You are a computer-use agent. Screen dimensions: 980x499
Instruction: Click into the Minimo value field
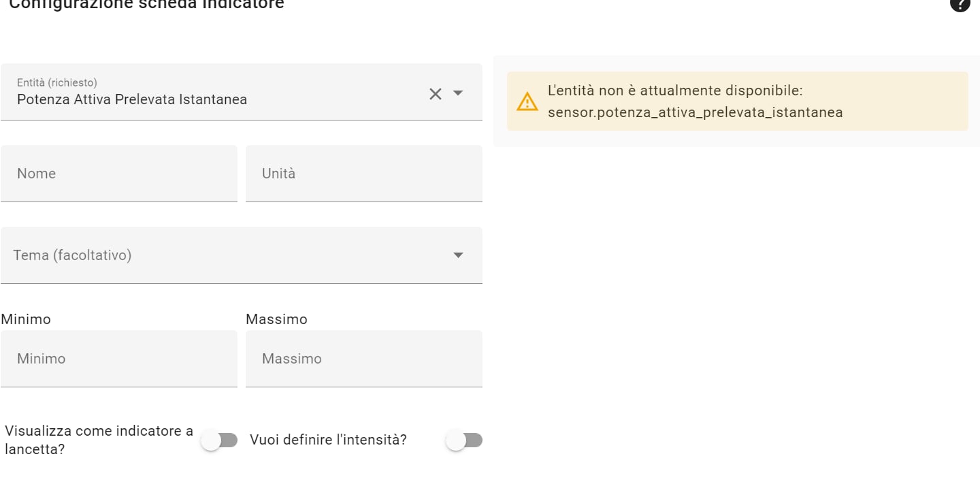pyautogui.click(x=119, y=359)
